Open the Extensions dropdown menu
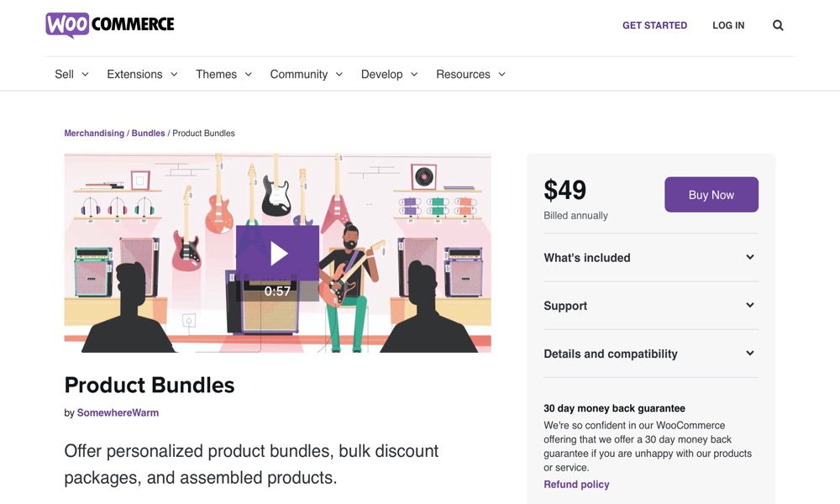The width and height of the screenshot is (840, 504). (x=142, y=75)
